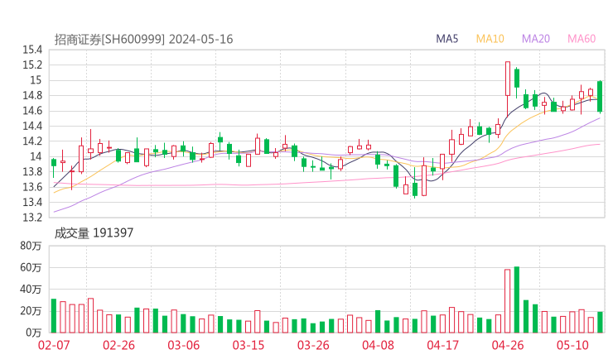Click the 04-08 date axis label
The height and width of the screenshot is (364, 613).
point(378,345)
